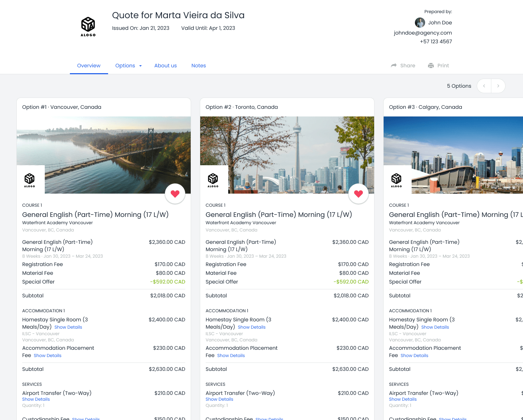The width and height of the screenshot is (523, 420).
Task: Click John Doe's avatar photo
Action: tap(420, 23)
